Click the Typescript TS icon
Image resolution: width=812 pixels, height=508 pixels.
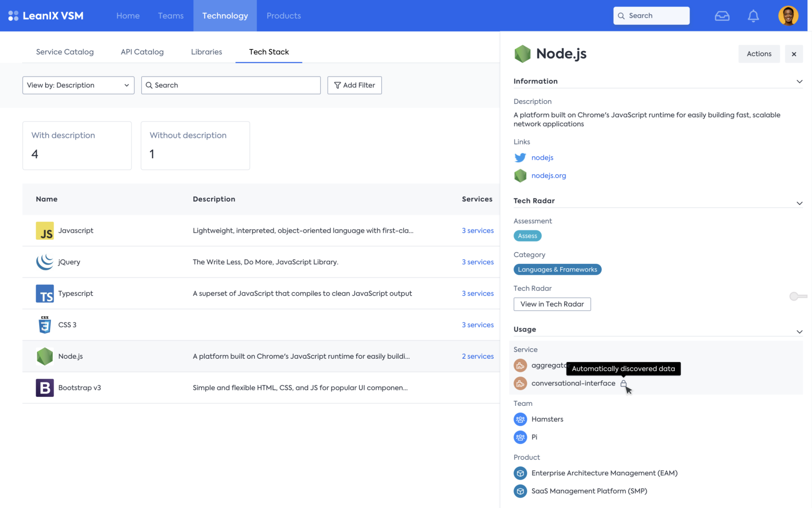45,294
